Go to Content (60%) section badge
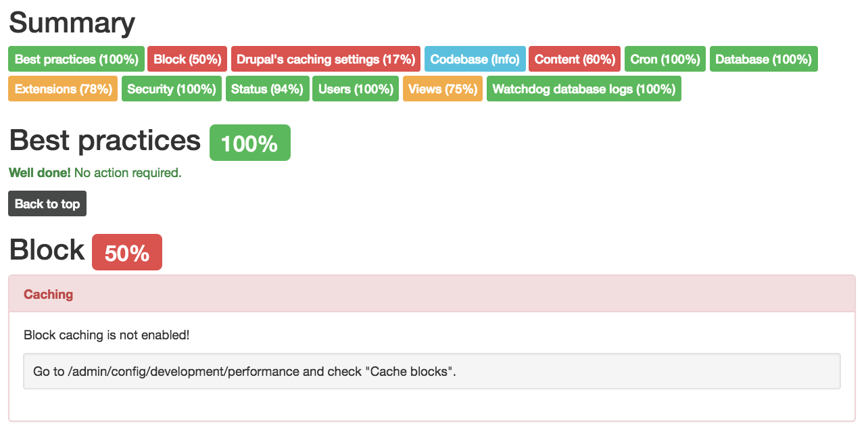The width and height of the screenshot is (868, 434). coord(575,59)
